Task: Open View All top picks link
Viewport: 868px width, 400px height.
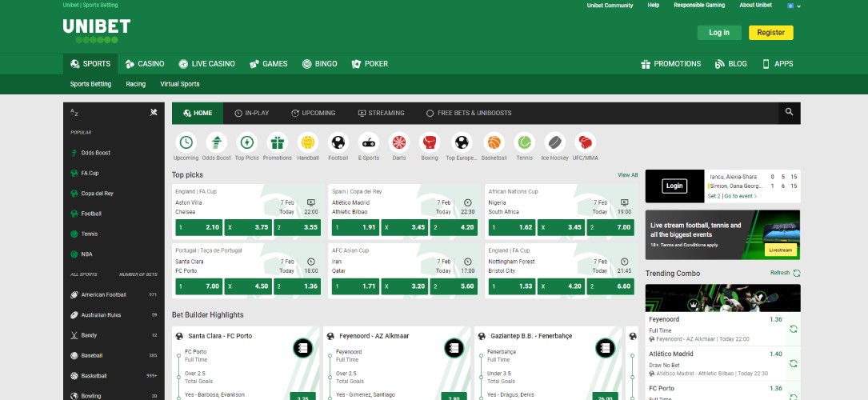Action: [x=628, y=175]
